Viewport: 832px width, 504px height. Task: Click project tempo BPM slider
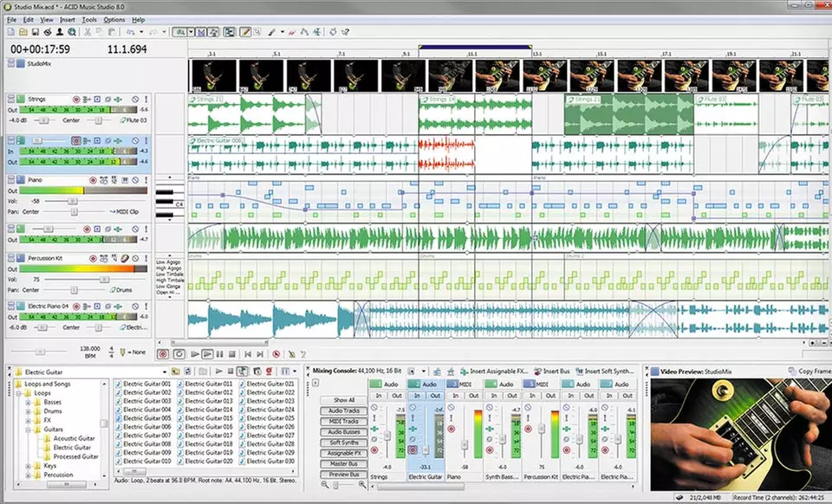point(40,352)
